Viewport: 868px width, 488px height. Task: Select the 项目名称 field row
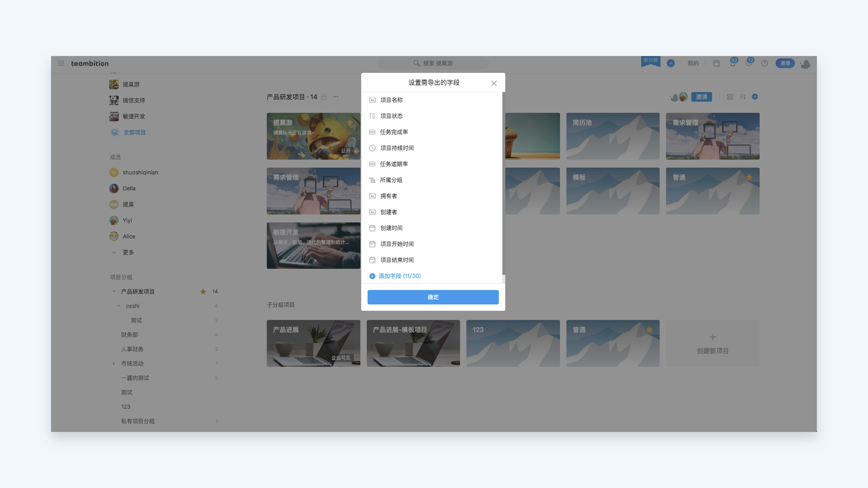(x=432, y=100)
